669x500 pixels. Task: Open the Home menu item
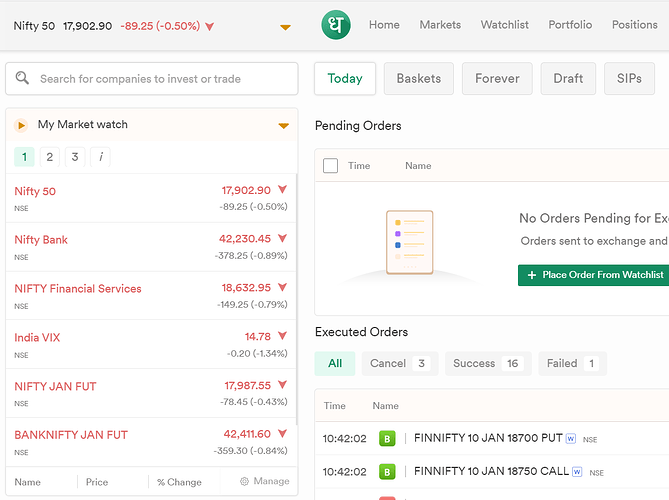coord(384,25)
